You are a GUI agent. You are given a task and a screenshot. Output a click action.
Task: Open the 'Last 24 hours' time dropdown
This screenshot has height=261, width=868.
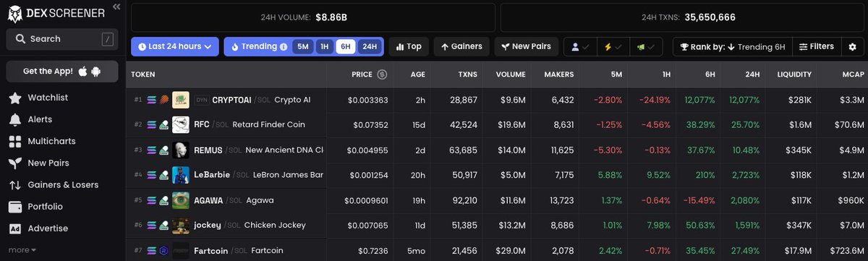point(174,46)
